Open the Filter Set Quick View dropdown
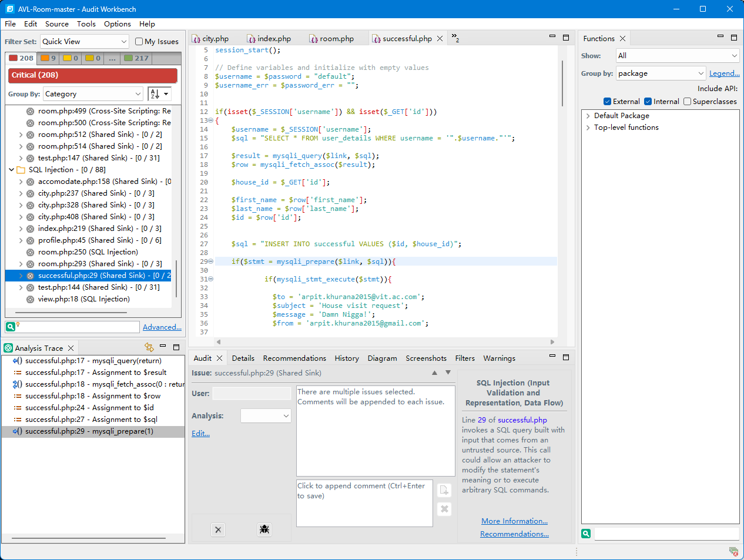This screenshot has height=560, width=744. 84,42
